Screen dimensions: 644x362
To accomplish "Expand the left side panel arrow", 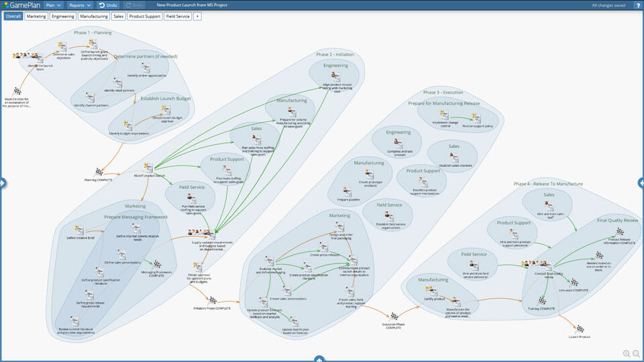I will point(3,182).
